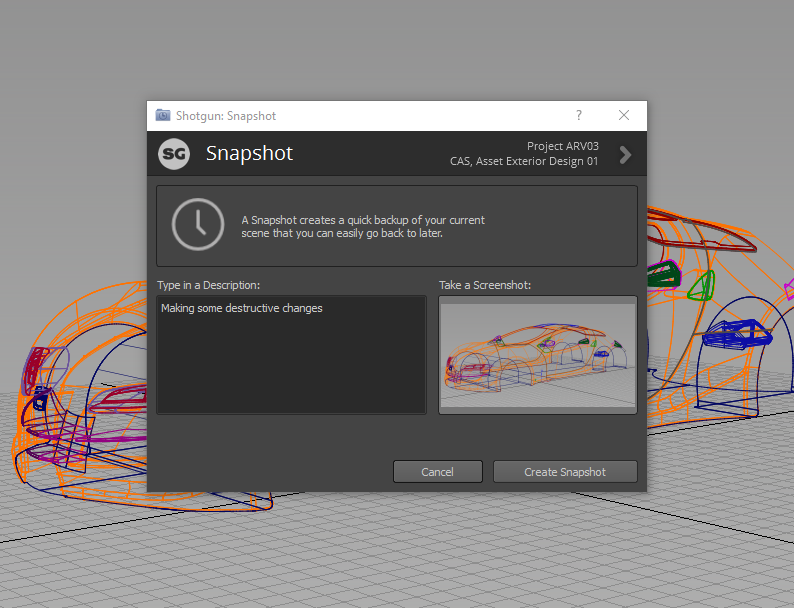Click the 'Snapshot' header title

pos(249,153)
